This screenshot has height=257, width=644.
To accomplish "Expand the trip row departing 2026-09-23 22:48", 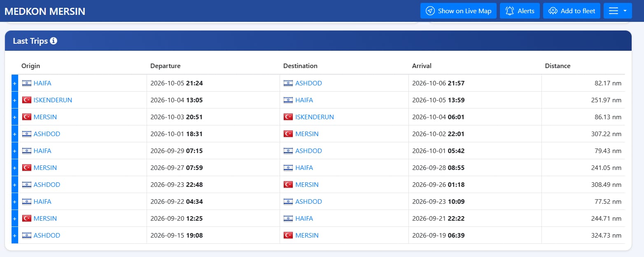I will [15, 185].
